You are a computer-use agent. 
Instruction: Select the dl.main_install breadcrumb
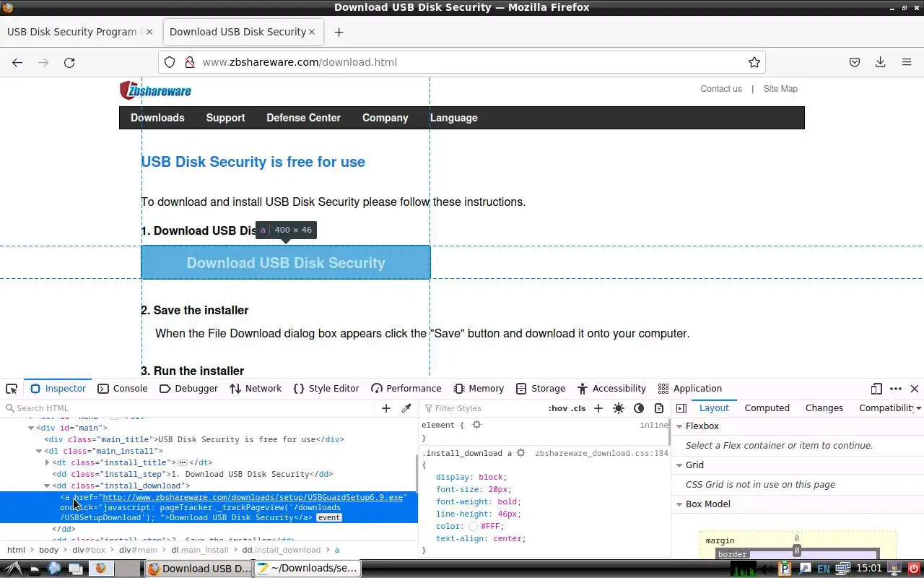coord(200,550)
